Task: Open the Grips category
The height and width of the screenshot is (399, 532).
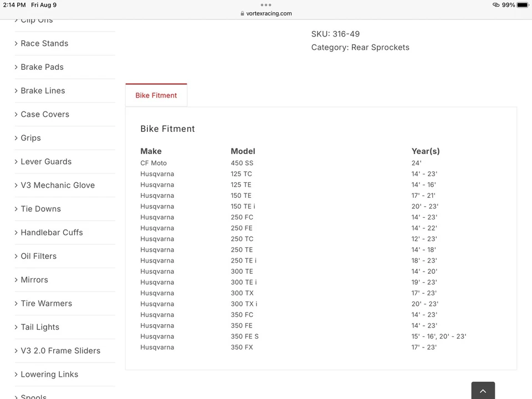Action: (30, 138)
